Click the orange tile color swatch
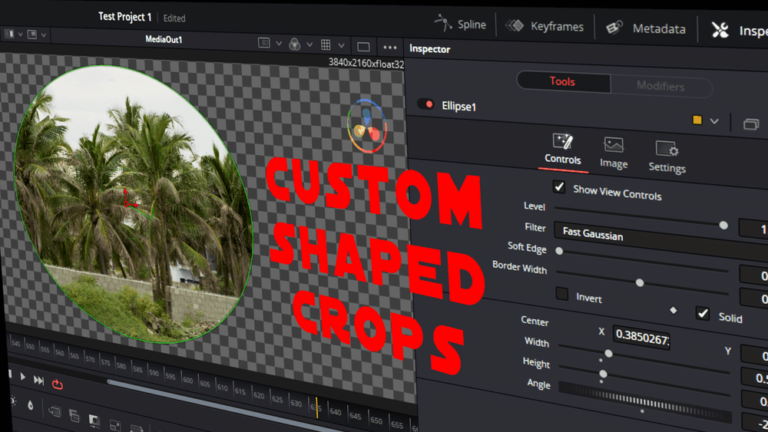Viewport: 768px width, 432px height. coord(697,120)
